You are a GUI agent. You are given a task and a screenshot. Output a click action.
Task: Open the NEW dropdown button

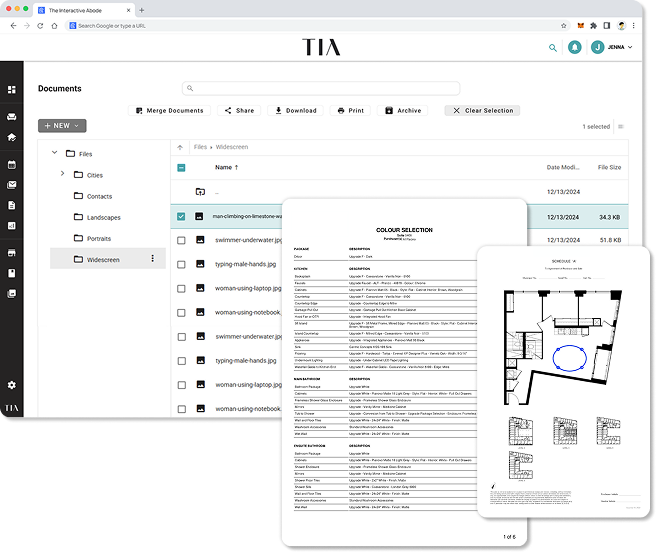click(x=62, y=126)
